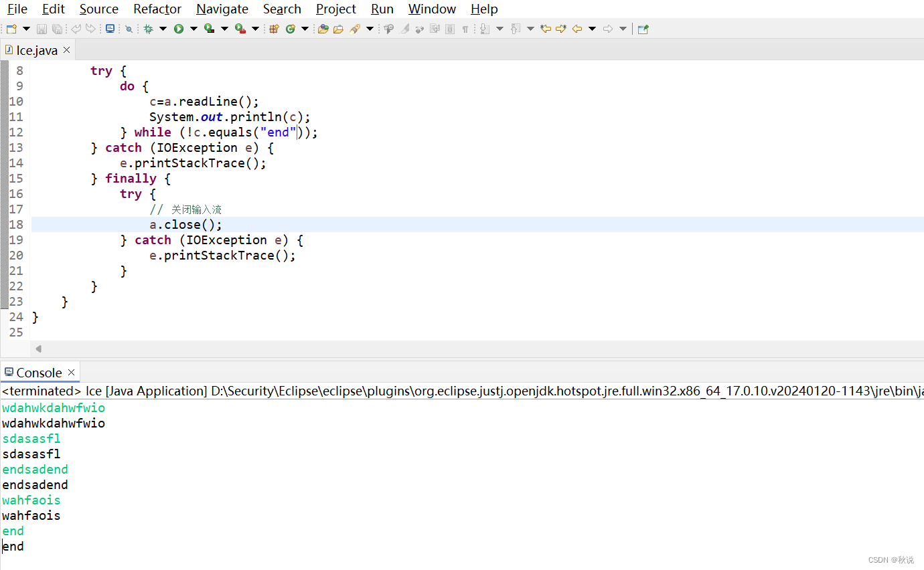Click the New file wizard icon

[11, 29]
